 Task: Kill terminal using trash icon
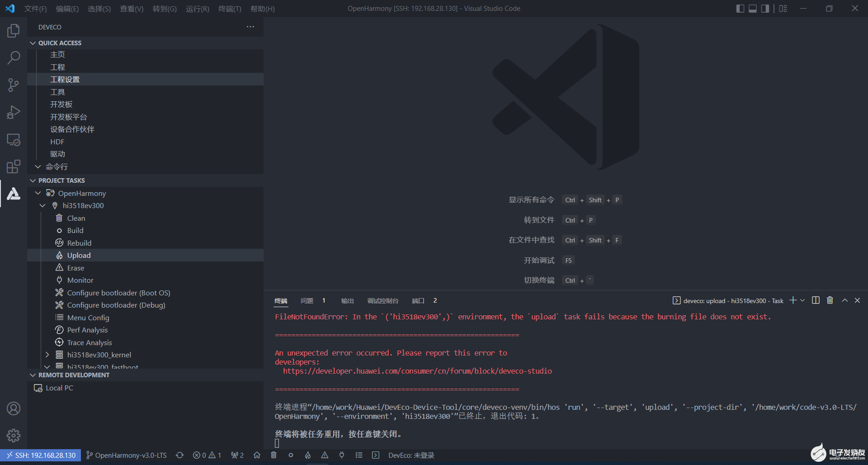coord(830,300)
